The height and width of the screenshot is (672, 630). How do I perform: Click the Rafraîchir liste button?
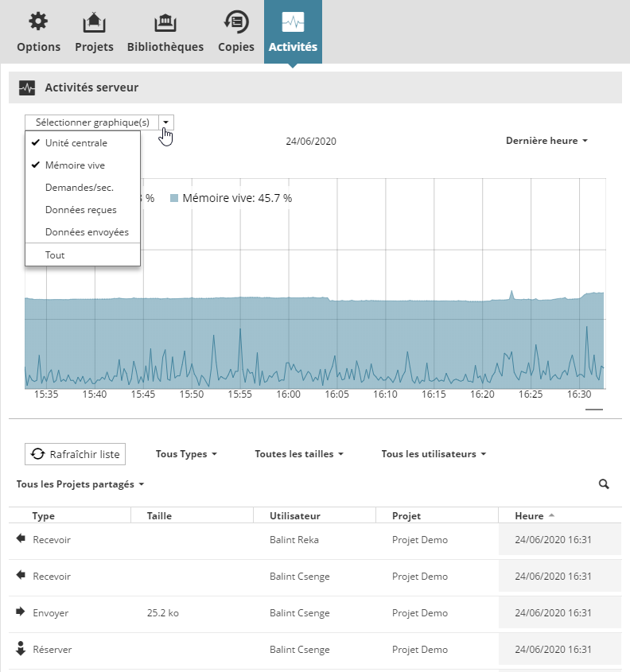[x=75, y=454]
